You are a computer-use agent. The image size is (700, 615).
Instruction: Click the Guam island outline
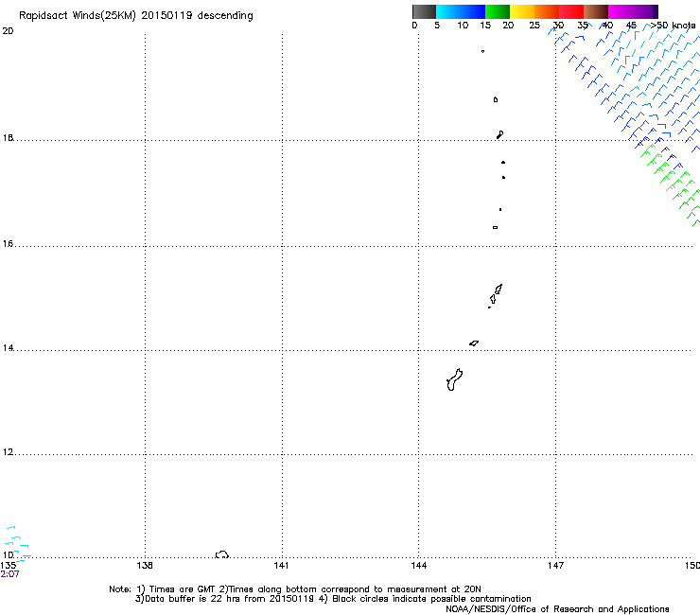454,379
